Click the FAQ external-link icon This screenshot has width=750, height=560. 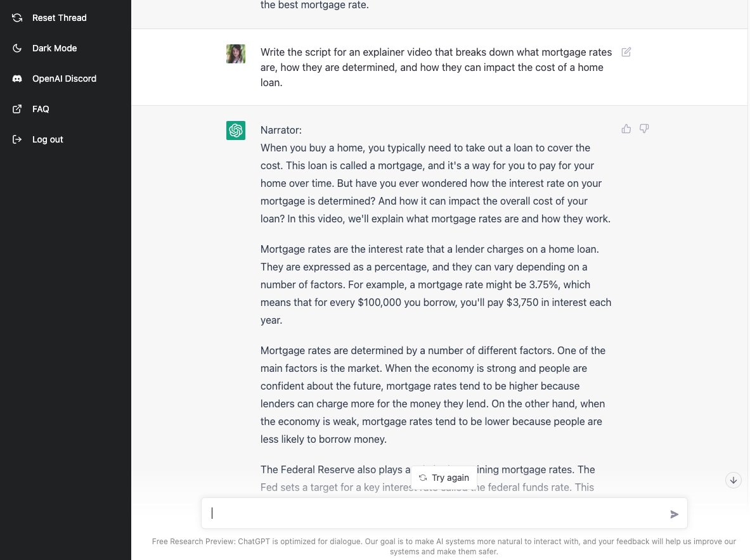16,109
